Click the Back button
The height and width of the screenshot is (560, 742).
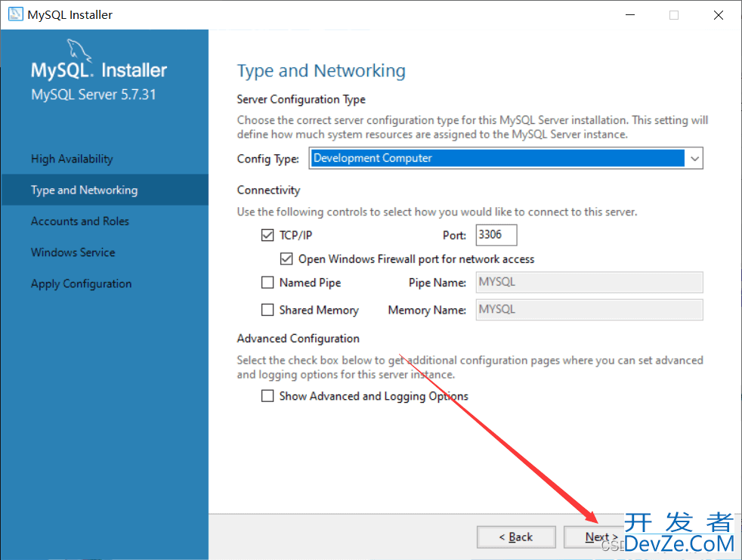[516, 537]
